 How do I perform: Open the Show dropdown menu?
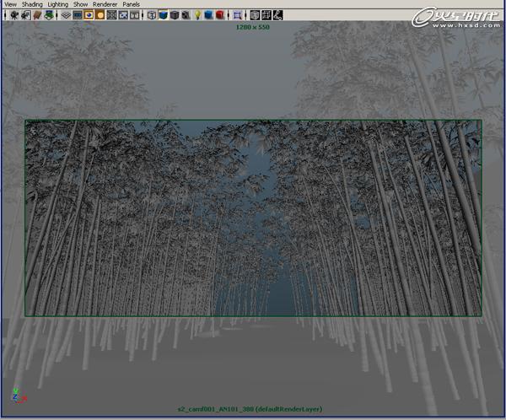click(80, 4)
